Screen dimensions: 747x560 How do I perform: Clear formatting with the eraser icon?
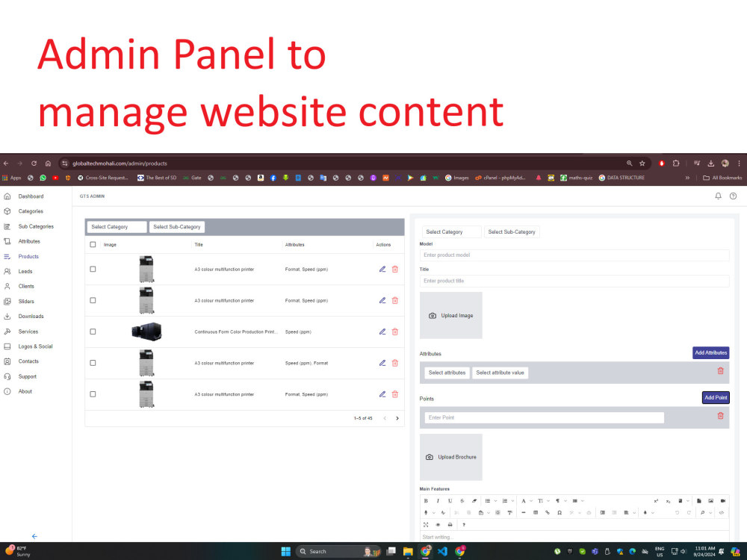click(474, 500)
